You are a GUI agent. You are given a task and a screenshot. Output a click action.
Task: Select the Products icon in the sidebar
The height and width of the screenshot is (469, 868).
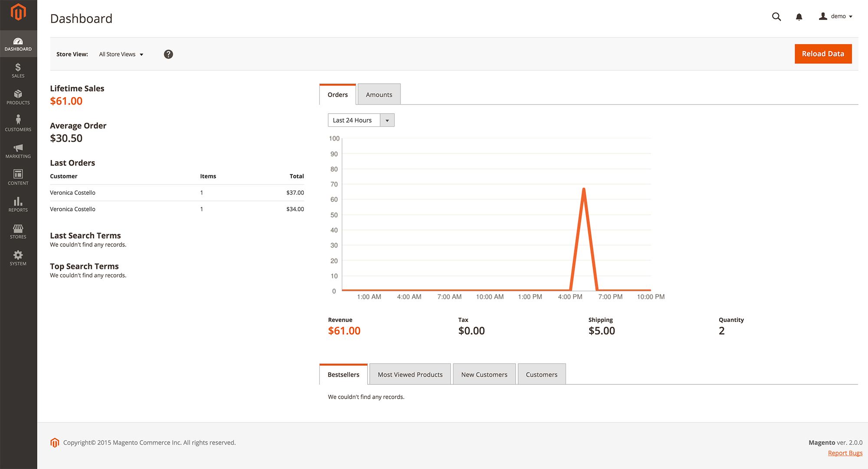click(x=18, y=96)
